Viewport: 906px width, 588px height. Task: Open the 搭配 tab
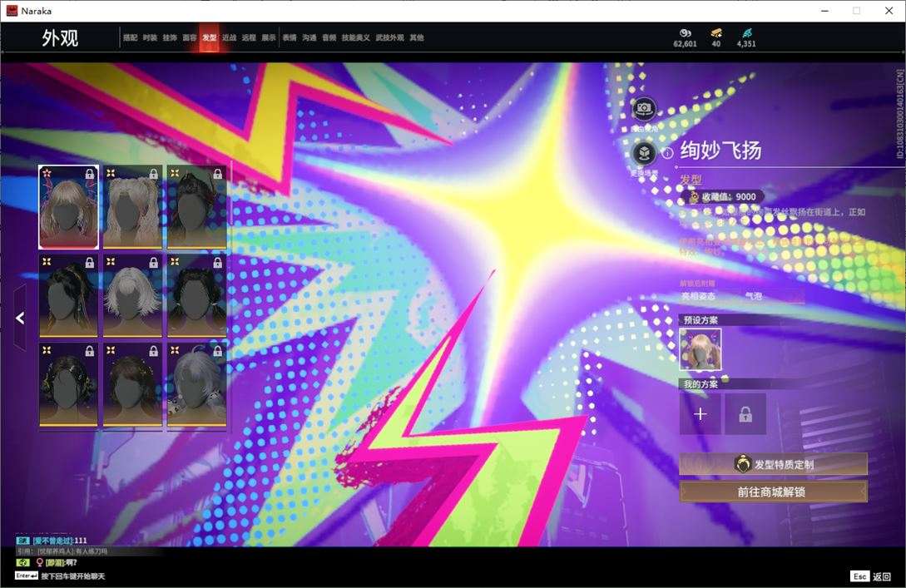pyautogui.click(x=130, y=37)
